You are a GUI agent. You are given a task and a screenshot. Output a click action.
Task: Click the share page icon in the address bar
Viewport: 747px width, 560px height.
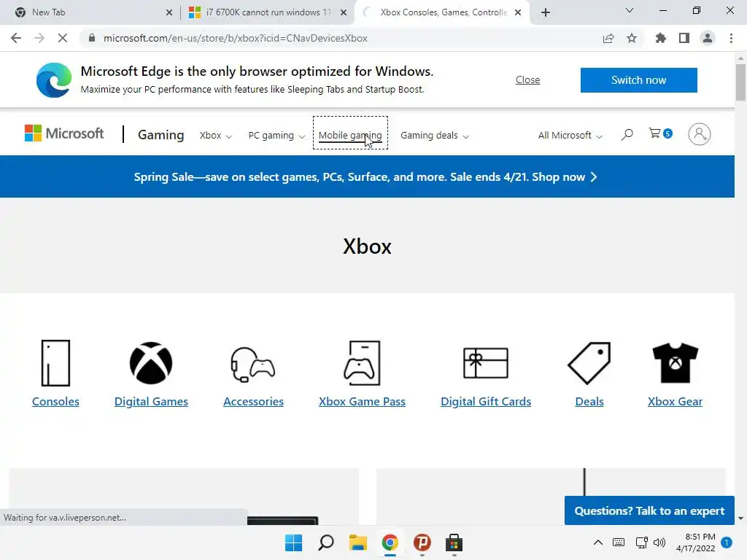pos(608,38)
